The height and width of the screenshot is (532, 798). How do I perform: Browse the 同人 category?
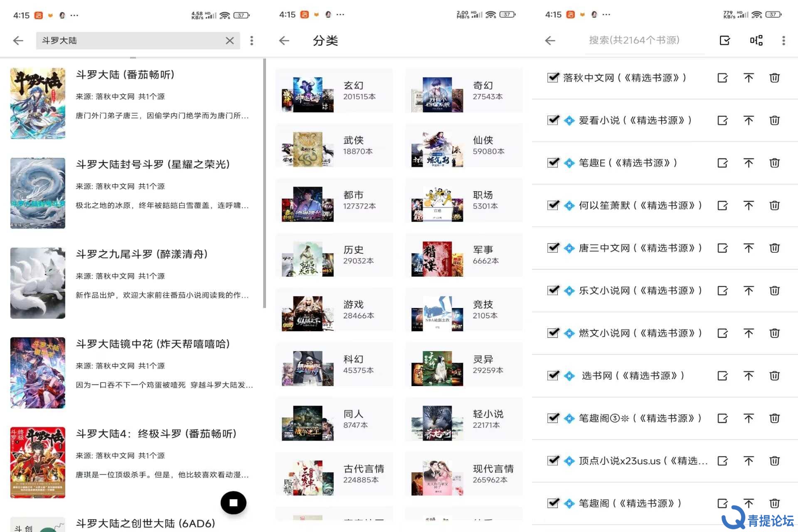[334, 419]
